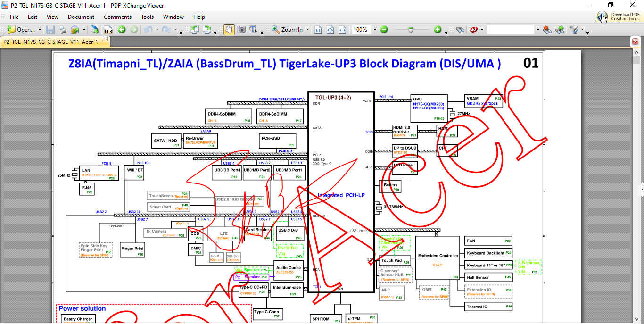Click the Find Next binoculars icon
The height and width of the screenshot is (324, 644).
tap(560, 30)
